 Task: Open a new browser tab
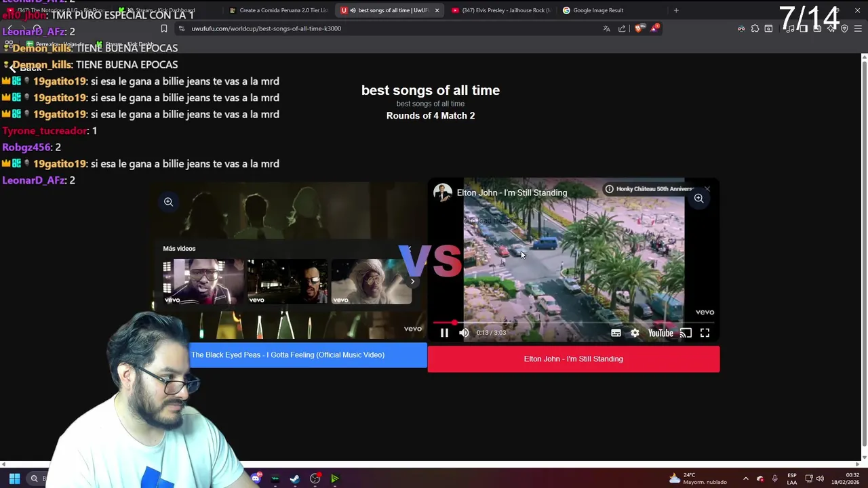click(x=676, y=10)
